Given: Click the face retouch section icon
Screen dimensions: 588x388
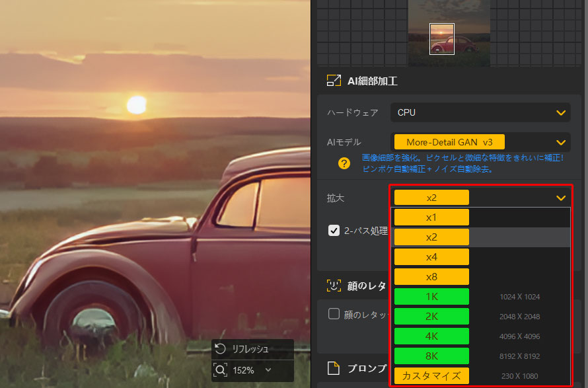Looking at the screenshot, I should 334,286.
